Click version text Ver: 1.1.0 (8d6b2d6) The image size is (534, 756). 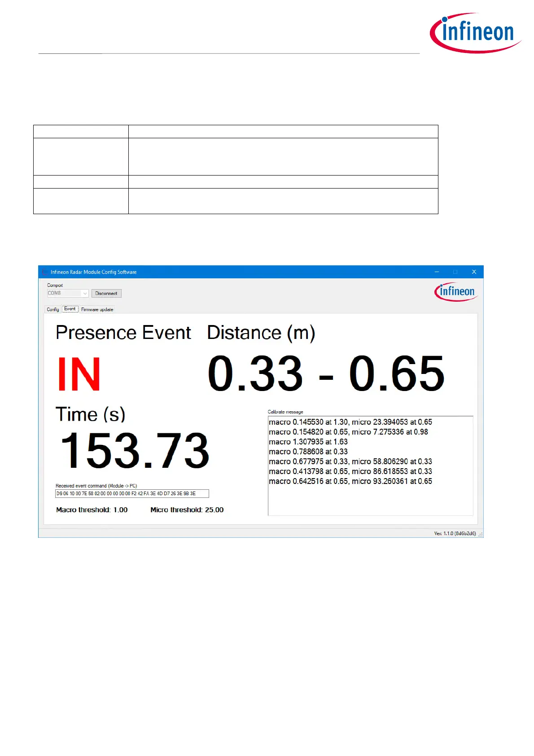455,534
